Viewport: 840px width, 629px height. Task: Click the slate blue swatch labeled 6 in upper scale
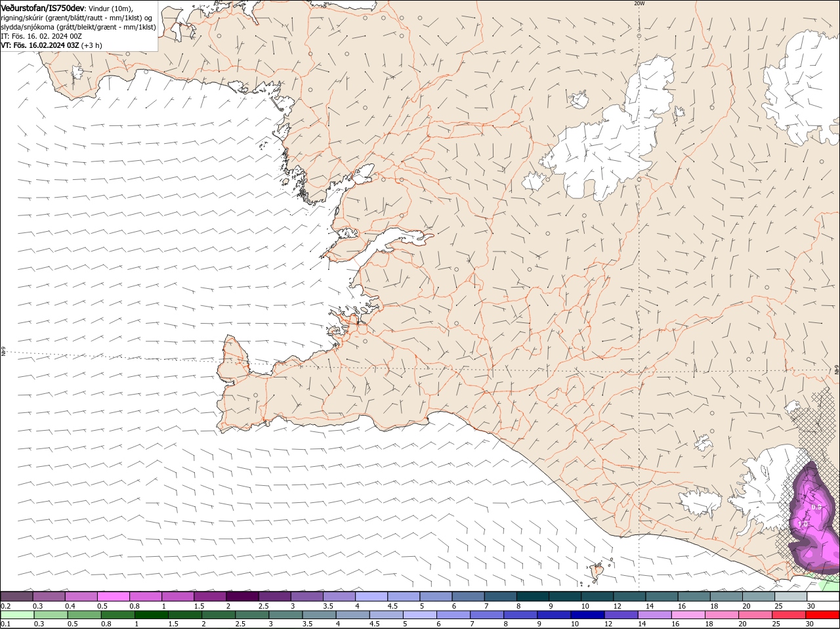tap(469, 596)
